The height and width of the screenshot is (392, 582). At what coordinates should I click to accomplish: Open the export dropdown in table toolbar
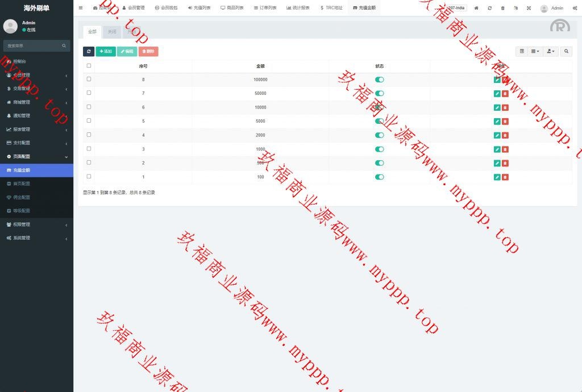tap(550, 51)
